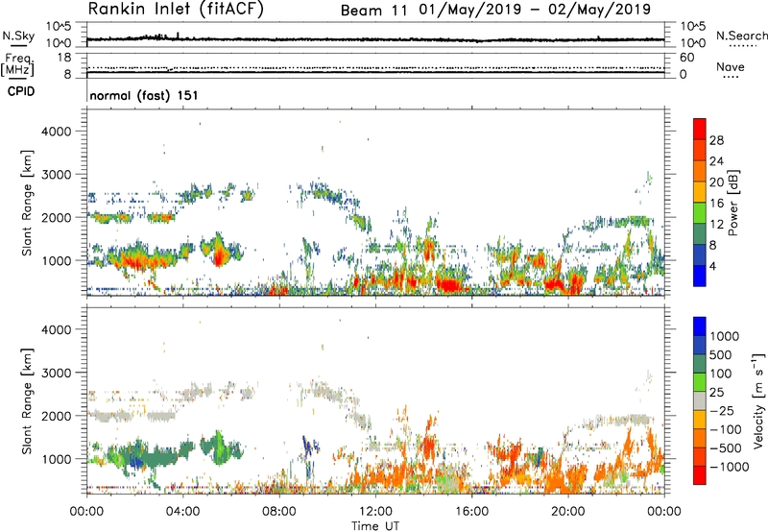
Task: Click the strong red echo near 05:30 in power panel
Action: pyautogui.click(x=220, y=254)
